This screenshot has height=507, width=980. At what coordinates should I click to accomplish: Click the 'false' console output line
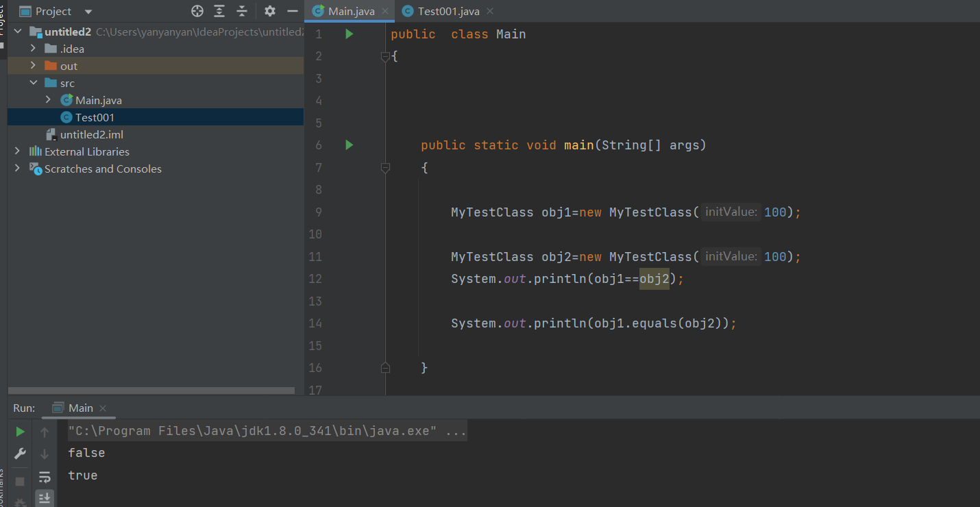86,453
